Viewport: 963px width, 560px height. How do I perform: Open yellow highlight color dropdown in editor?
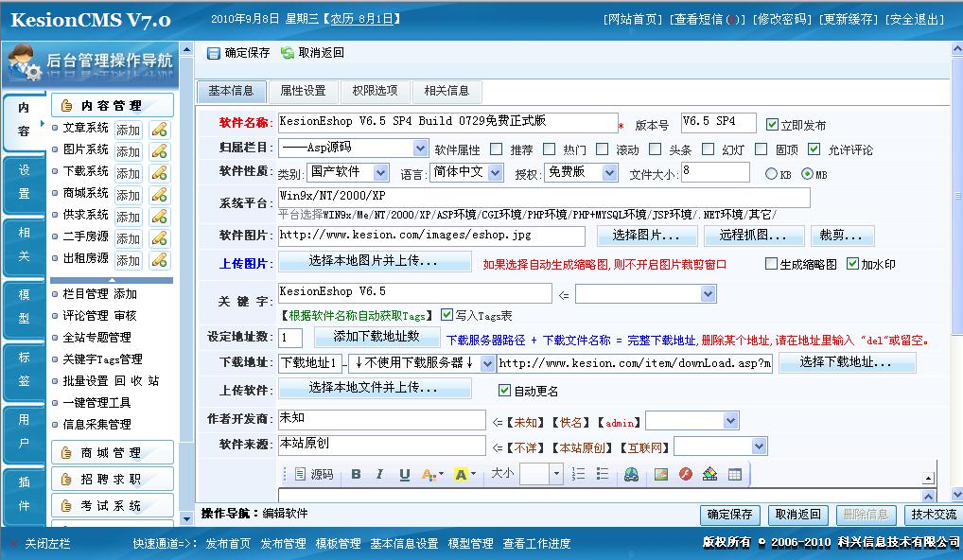[x=473, y=474]
